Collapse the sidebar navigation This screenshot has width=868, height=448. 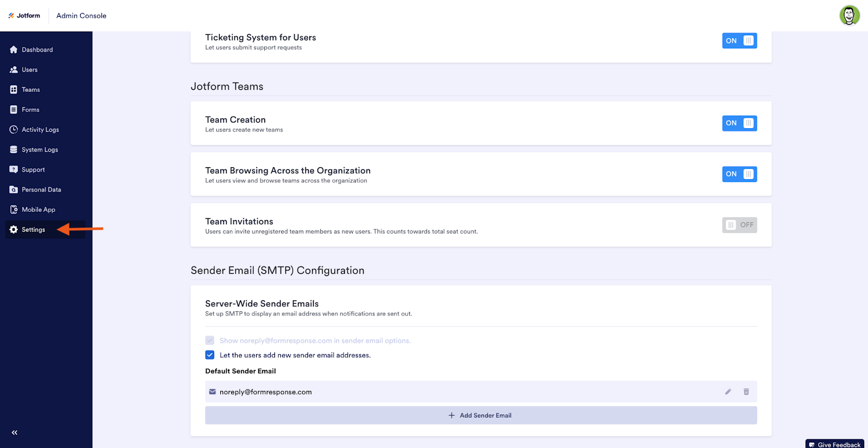pyautogui.click(x=15, y=433)
